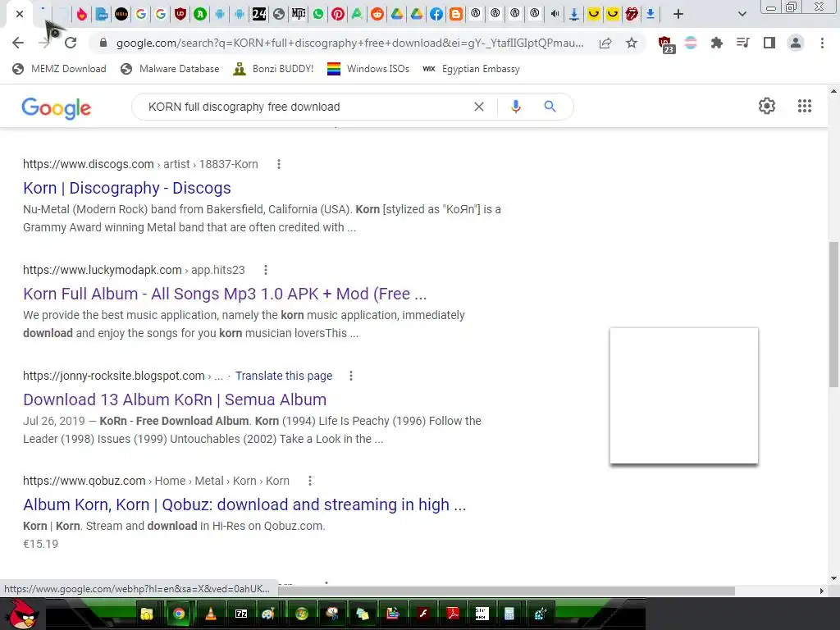
Task: Close the current active tab
Action: pyautogui.click(x=20, y=14)
